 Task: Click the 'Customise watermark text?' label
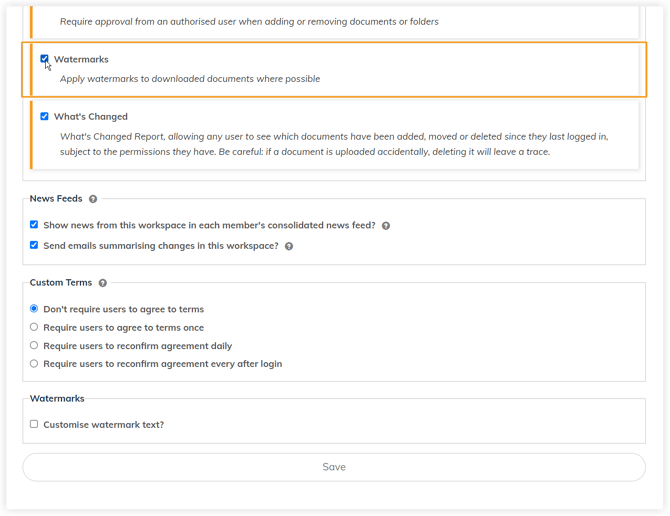103,425
